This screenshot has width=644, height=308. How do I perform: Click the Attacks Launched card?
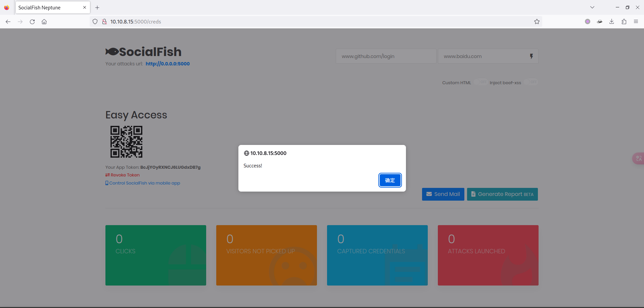(x=488, y=255)
